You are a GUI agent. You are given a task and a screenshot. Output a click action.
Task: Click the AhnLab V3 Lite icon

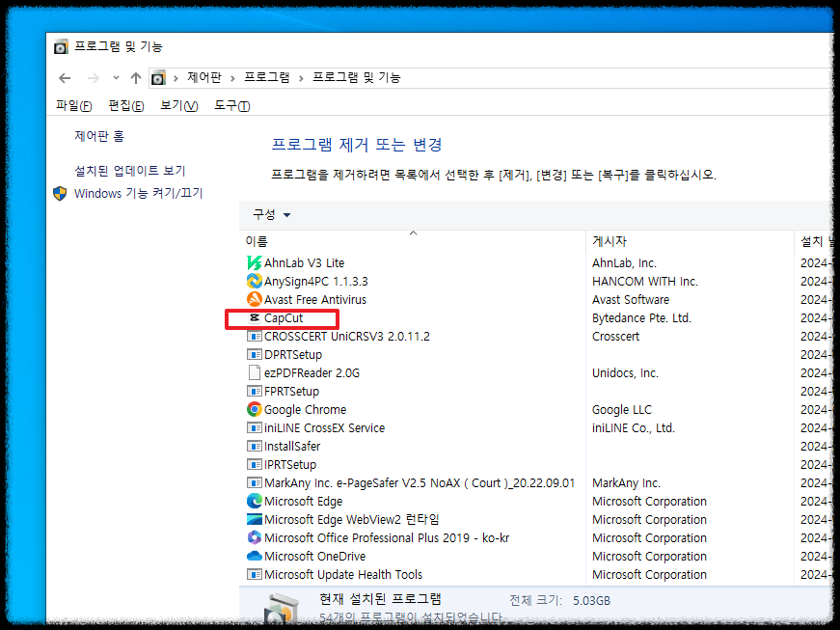(x=254, y=263)
